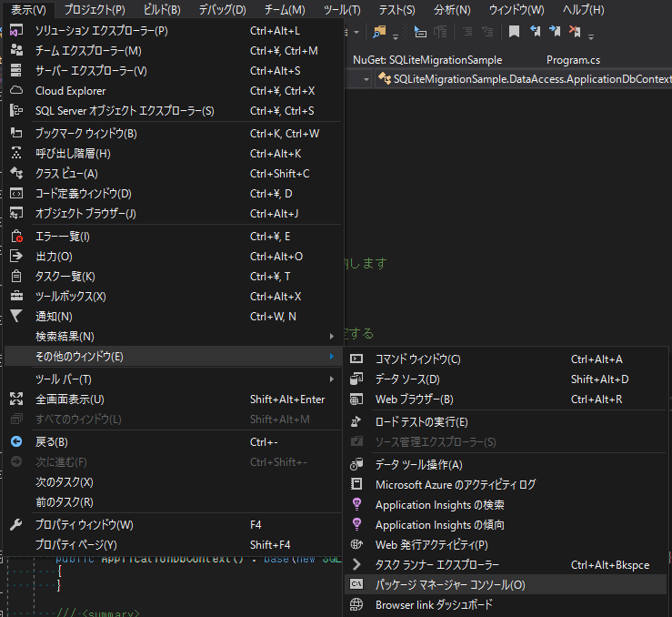Click the 出力 output arrow icon
The image size is (672, 617).
click(16, 256)
